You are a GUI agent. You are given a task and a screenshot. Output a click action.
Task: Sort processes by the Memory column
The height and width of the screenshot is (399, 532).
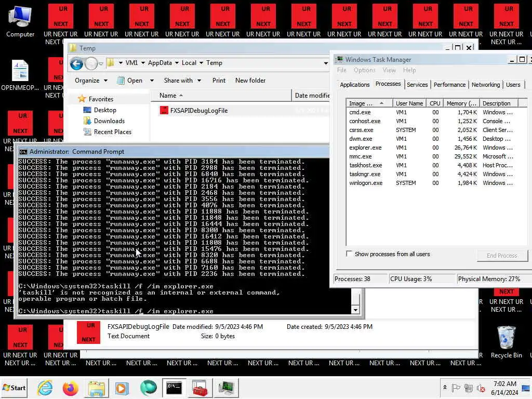(461, 103)
